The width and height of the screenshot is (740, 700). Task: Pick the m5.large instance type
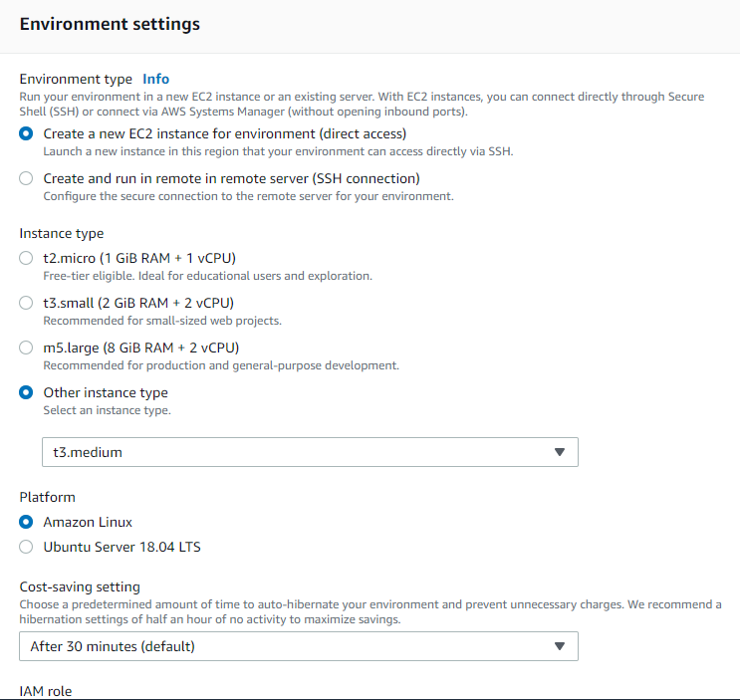point(26,348)
